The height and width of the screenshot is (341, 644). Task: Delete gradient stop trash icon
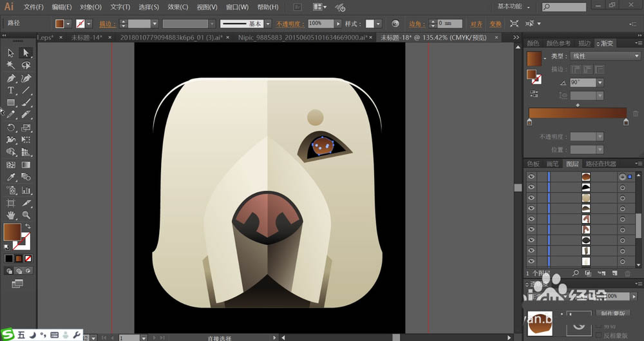[x=636, y=113]
